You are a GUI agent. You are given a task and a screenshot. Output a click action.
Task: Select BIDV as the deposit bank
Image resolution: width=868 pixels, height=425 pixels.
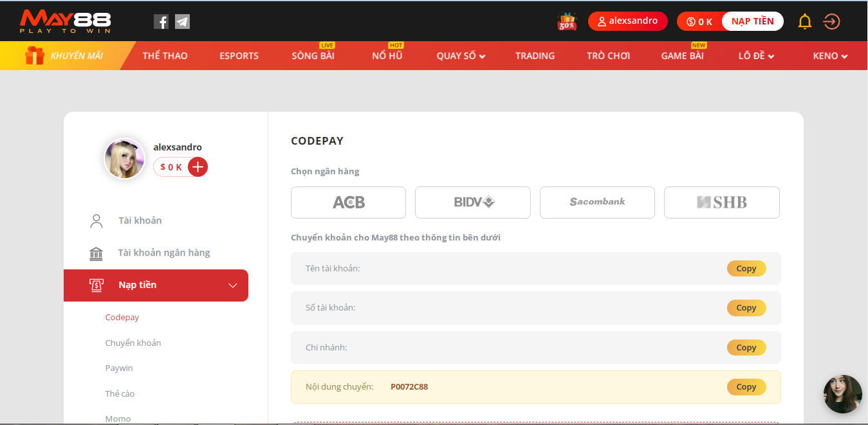[472, 202]
